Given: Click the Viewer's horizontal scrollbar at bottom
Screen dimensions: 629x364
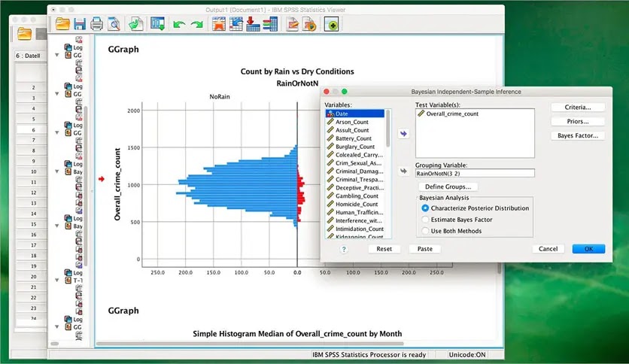Looking at the screenshot, I should tap(250, 344).
